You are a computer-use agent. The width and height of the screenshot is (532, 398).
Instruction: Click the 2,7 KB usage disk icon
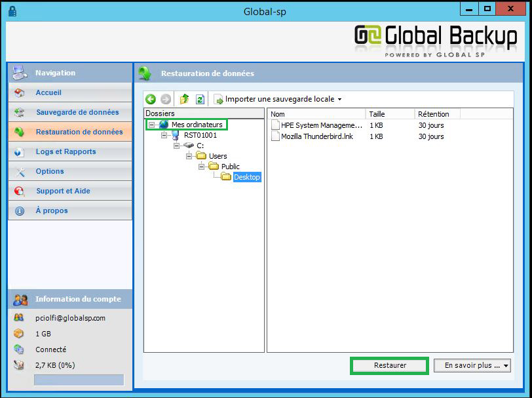[x=19, y=365]
